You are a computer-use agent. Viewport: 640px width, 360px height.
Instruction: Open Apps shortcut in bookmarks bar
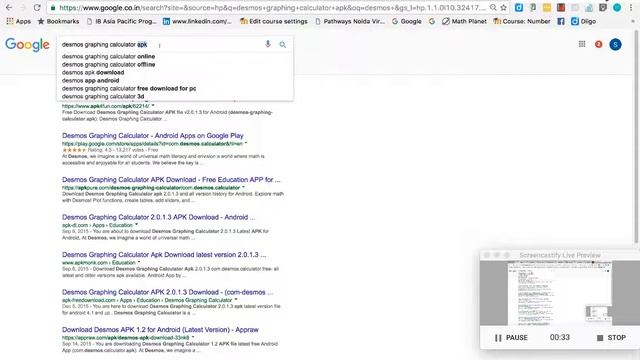coord(18,21)
